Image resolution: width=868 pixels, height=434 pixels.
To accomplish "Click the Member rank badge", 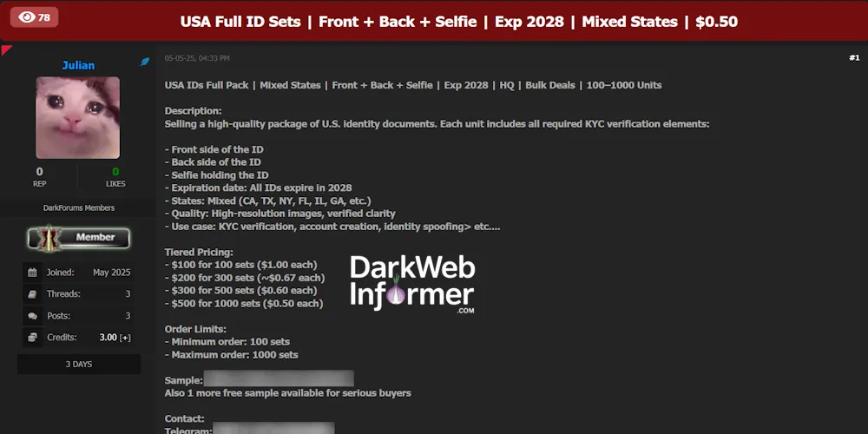I will [78, 238].
